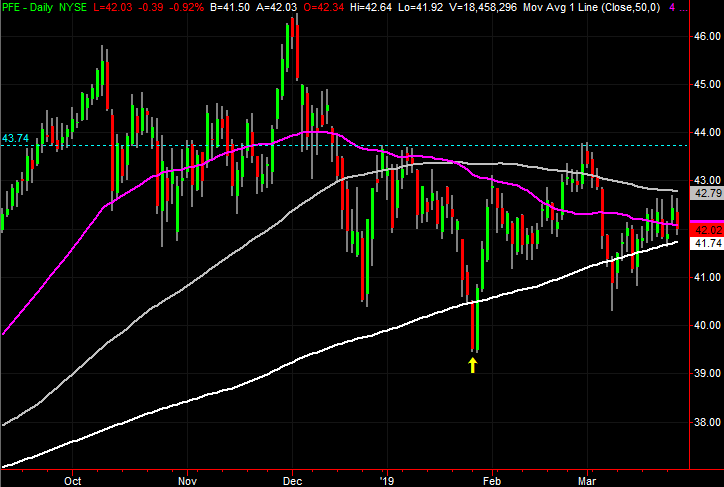This screenshot has height=487, width=724.
Task: Select the white 41.74 price tag
Action: pyautogui.click(x=706, y=243)
